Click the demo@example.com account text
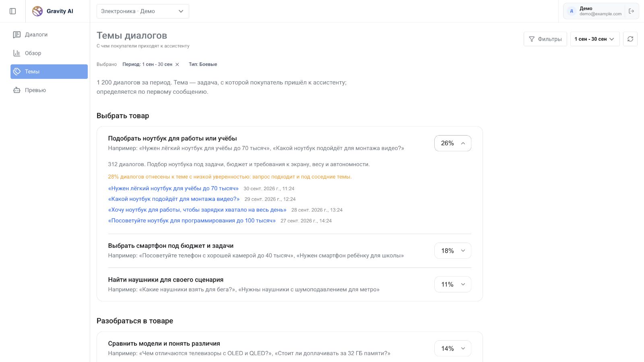 pos(601,14)
